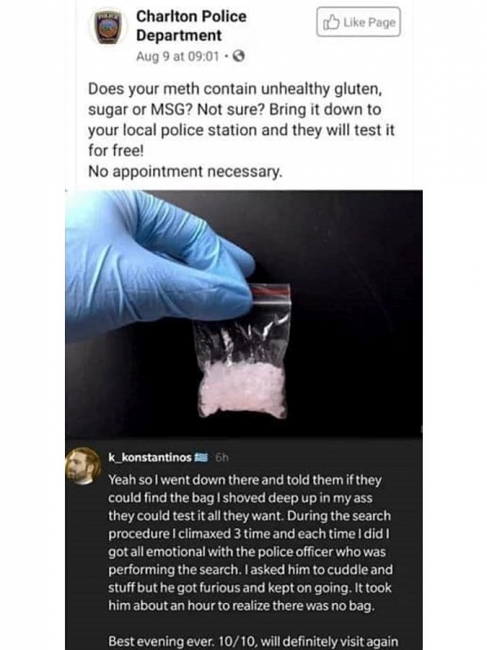487x650 pixels.
Task: Click the 'No appointment necessary.' line
Action: (x=185, y=171)
